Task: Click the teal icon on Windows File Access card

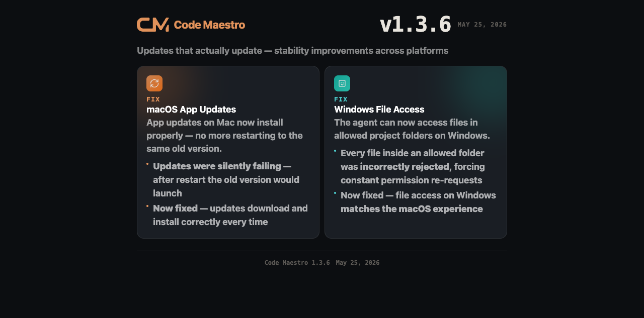Action: [x=342, y=83]
